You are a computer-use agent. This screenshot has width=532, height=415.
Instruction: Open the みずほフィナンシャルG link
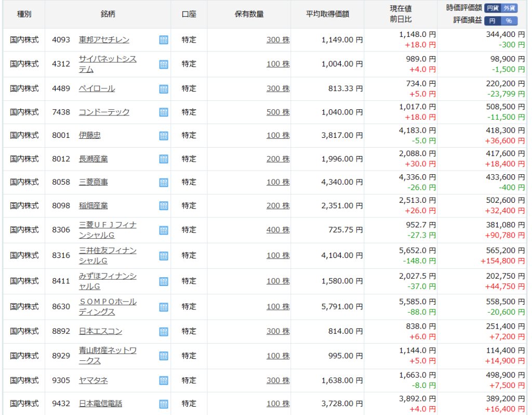click(108, 281)
